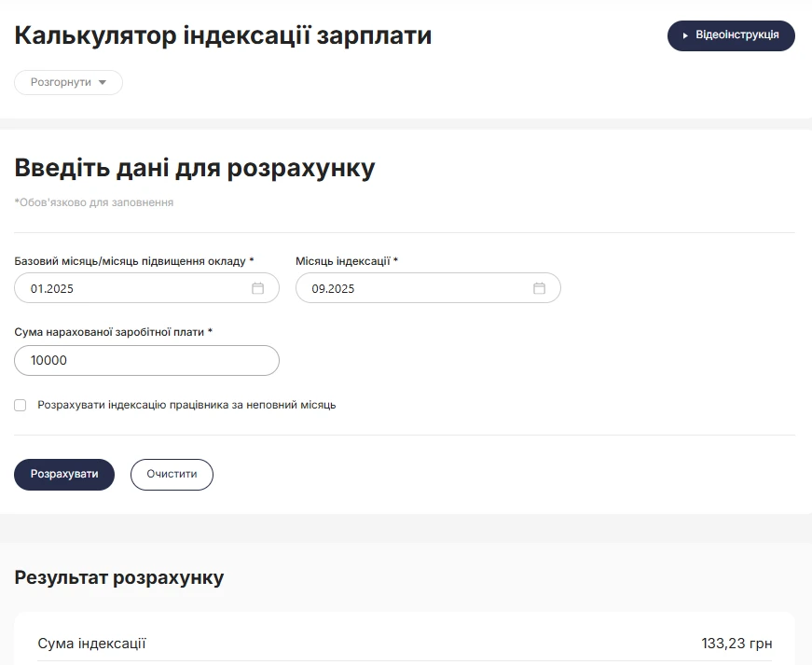Click label 'Розрахувати індексацію працівника за неповний місяць'

point(186,406)
